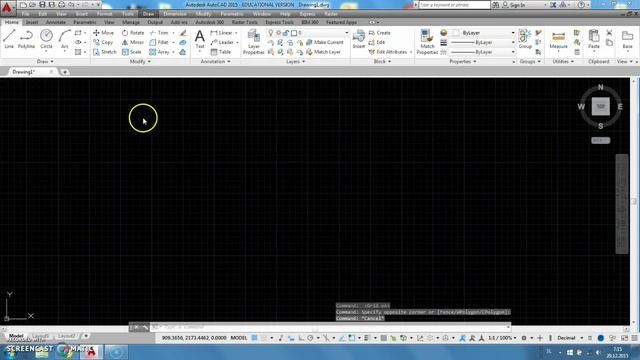Open the ByLayer color dropdown
This screenshot has width=640, height=360.
click(x=513, y=33)
